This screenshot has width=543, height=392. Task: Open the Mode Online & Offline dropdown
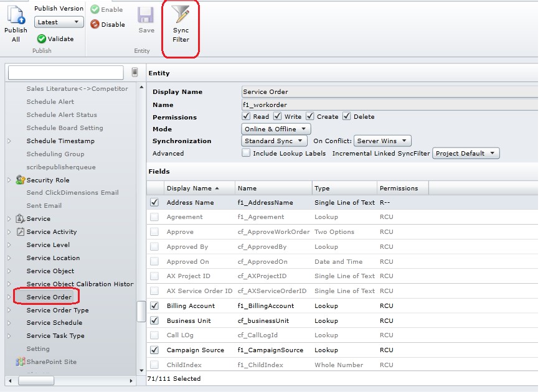pyautogui.click(x=276, y=129)
